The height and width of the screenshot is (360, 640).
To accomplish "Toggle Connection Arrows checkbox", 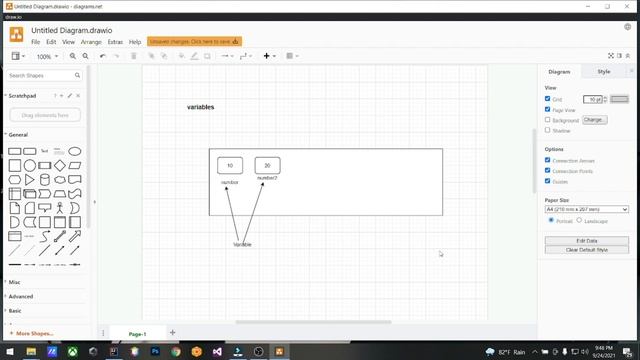I will pos(547,160).
